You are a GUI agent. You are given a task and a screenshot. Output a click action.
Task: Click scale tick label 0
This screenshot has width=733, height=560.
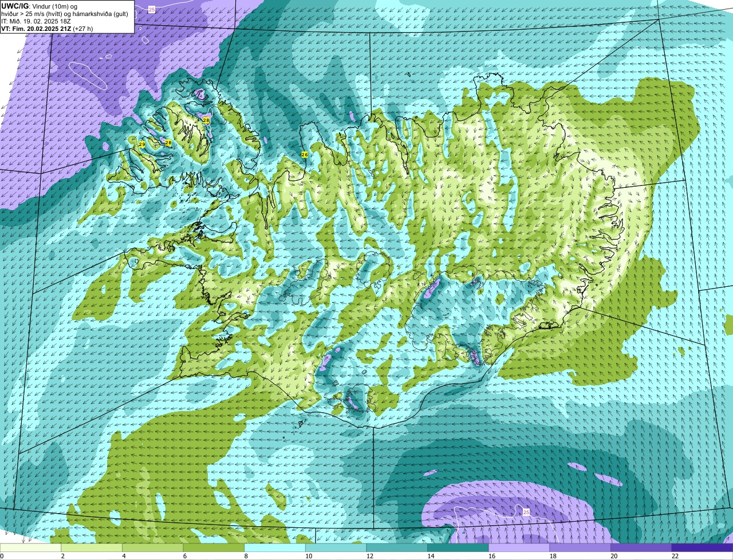[x=2, y=556]
